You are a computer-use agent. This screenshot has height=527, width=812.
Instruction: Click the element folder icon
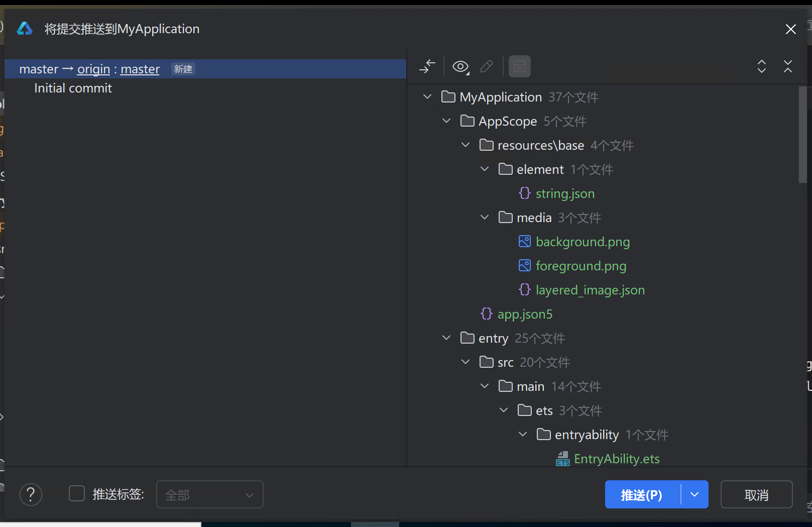506,169
